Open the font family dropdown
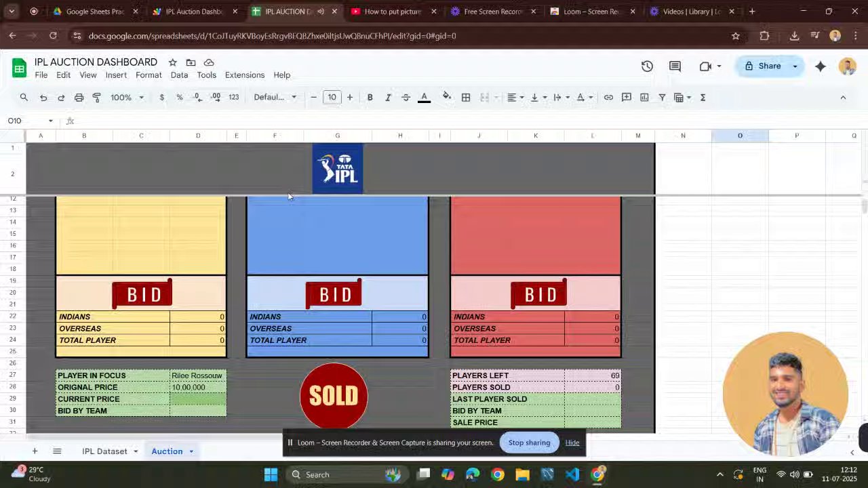868x488 pixels. click(275, 98)
